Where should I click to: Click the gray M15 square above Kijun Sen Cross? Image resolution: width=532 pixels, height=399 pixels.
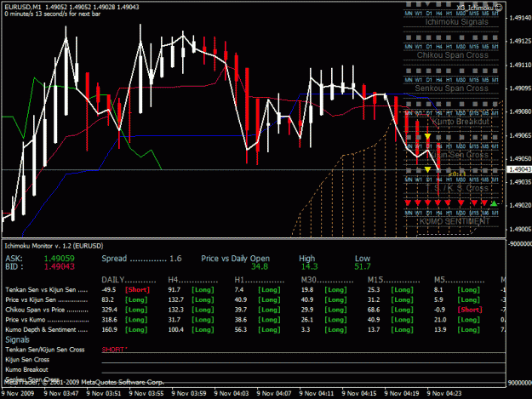(474, 137)
